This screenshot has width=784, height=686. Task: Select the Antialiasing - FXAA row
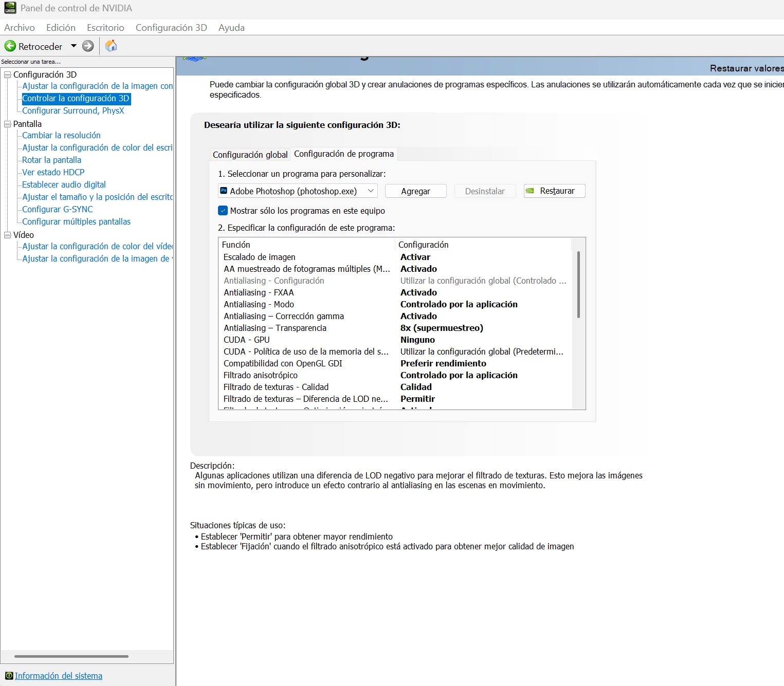(x=395, y=292)
